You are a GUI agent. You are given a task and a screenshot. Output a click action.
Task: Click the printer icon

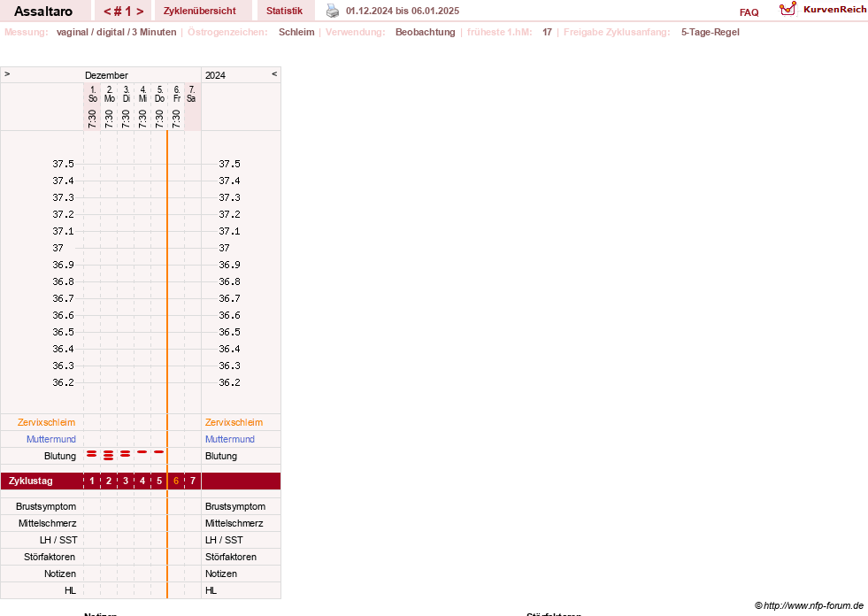click(x=332, y=11)
